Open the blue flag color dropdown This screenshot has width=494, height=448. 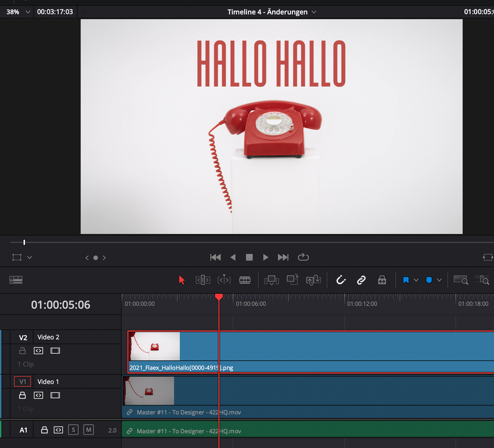point(416,280)
